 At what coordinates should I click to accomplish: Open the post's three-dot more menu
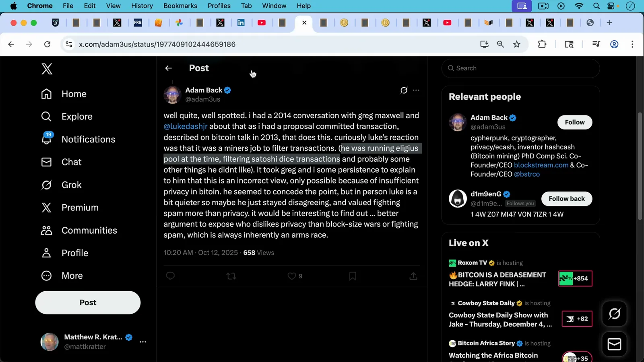(x=416, y=90)
